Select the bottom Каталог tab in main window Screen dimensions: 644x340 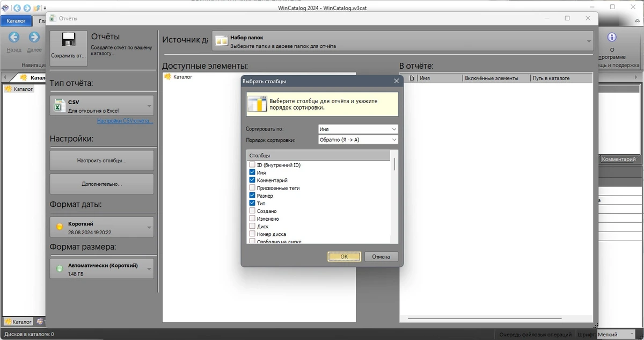click(x=19, y=322)
